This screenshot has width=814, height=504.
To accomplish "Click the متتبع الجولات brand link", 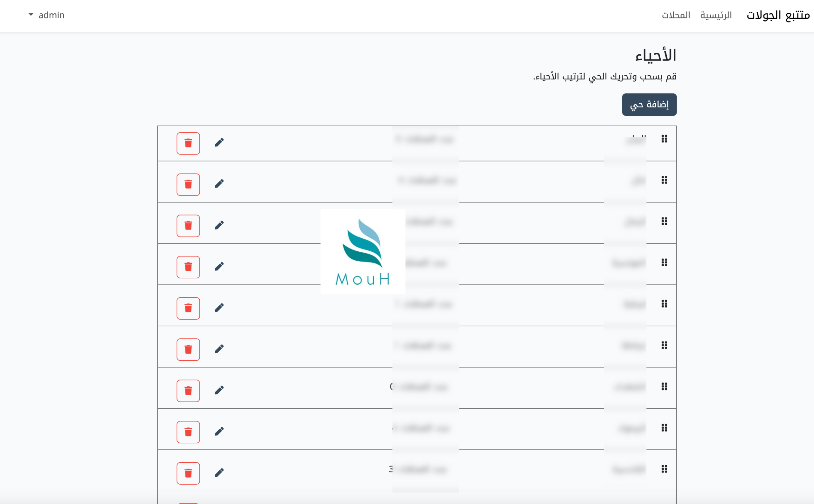I will click(778, 15).
